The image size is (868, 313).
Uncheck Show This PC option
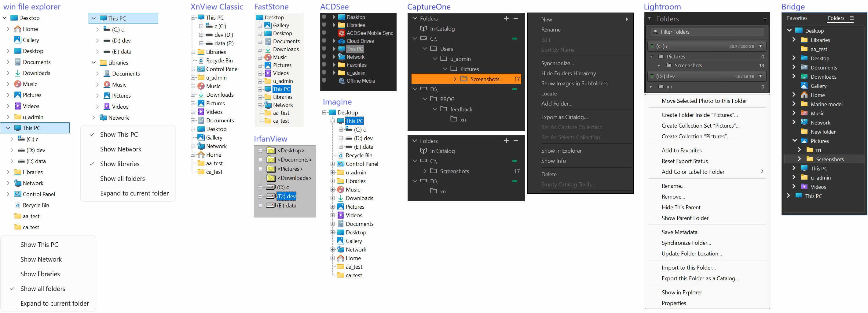coord(119,134)
